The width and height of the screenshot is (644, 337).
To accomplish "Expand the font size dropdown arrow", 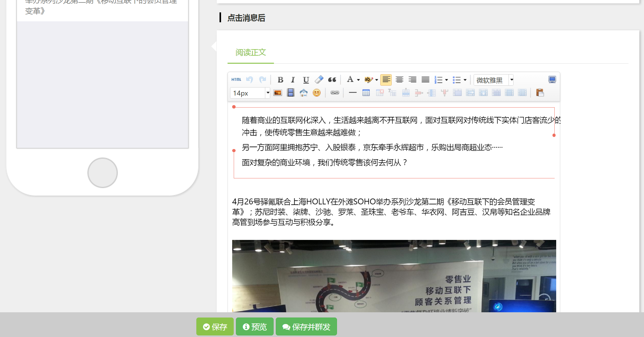I will [x=268, y=93].
